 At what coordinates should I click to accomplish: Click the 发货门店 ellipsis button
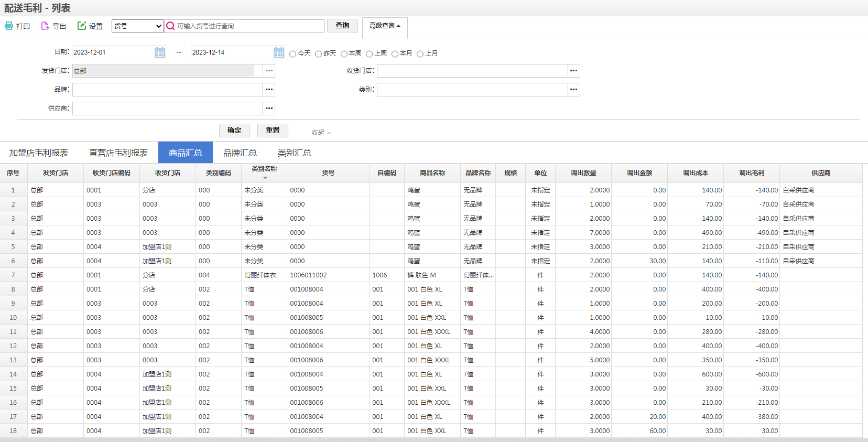(269, 71)
